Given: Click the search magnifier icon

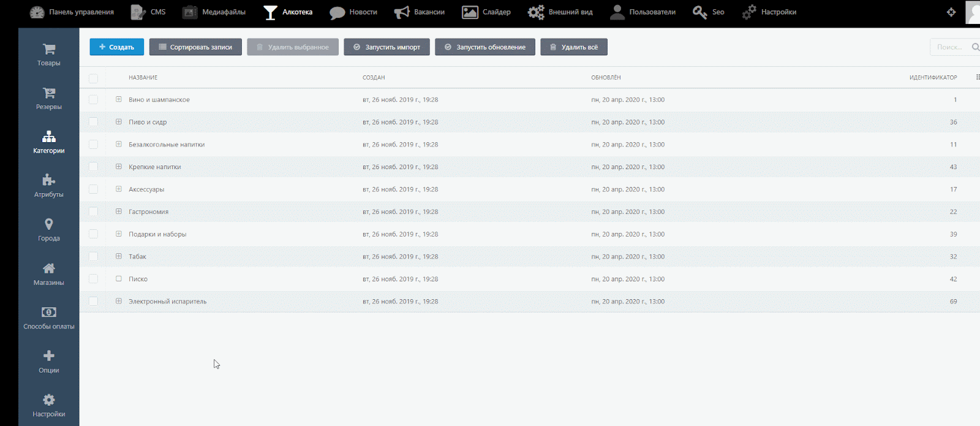Looking at the screenshot, I should (975, 47).
